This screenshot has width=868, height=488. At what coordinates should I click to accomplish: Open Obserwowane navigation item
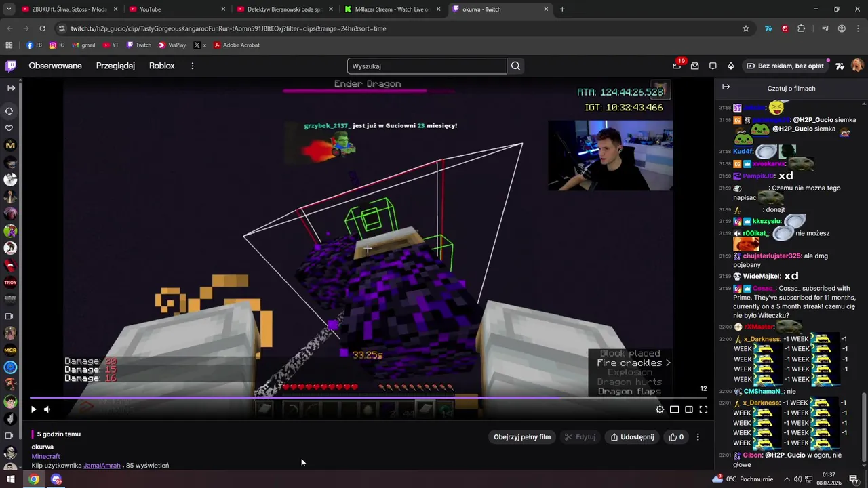[x=55, y=66]
